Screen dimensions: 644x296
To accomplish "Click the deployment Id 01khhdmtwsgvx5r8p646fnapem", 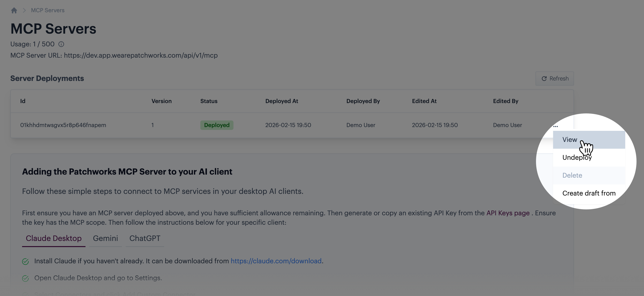I will [63, 125].
